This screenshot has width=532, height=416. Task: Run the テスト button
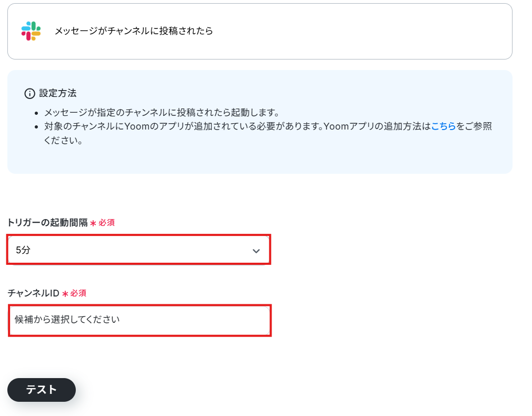tap(42, 390)
